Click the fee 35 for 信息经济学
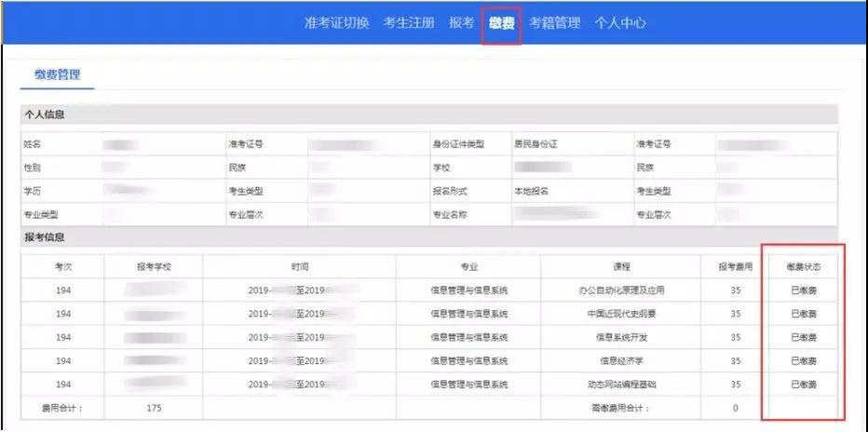Image resolution: width=868 pixels, height=432 pixels. click(x=735, y=360)
